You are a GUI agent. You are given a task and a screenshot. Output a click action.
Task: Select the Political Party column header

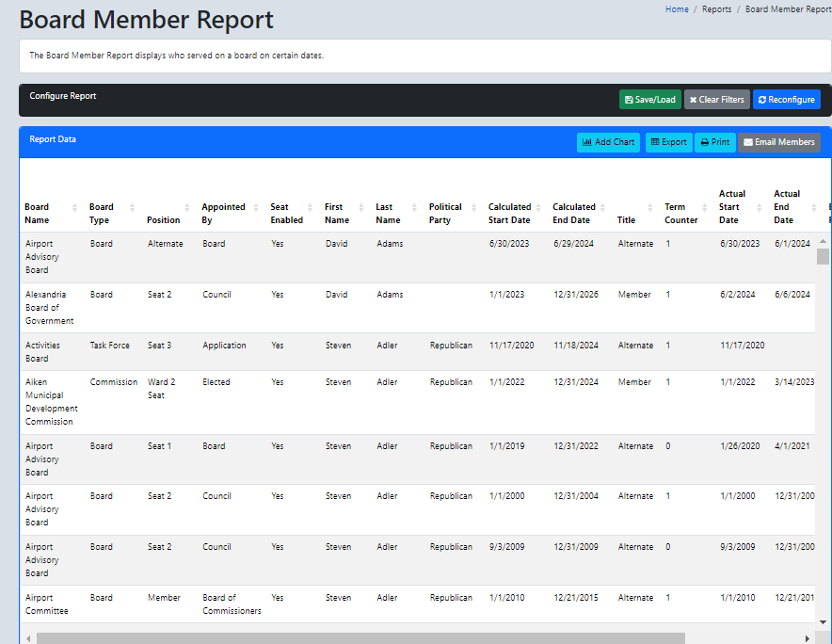[445, 214]
